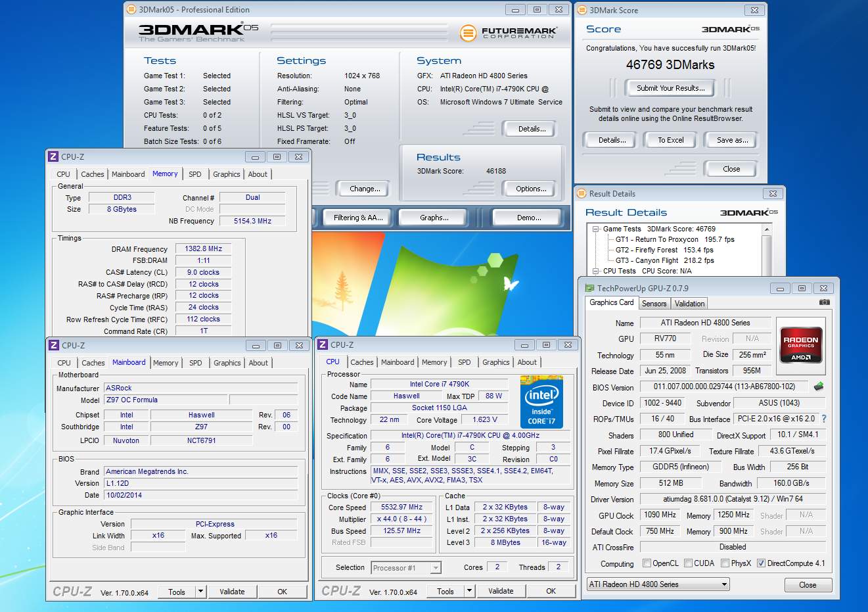
Task: Toggle the OpenCL checkbox in GPU-Z
Action: [x=647, y=563]
